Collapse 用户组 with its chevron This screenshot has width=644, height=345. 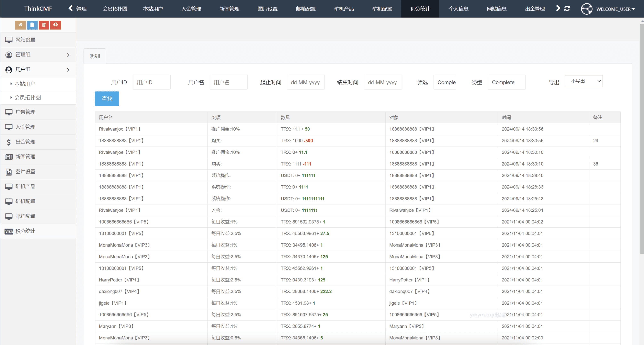click(68, 70)
